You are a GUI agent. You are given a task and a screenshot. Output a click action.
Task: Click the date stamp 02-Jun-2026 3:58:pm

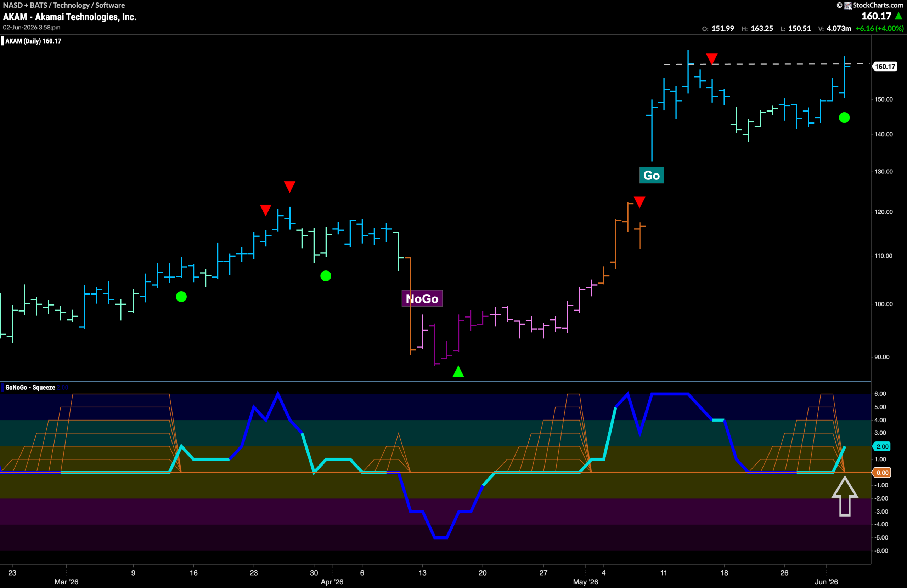point(32,27)
